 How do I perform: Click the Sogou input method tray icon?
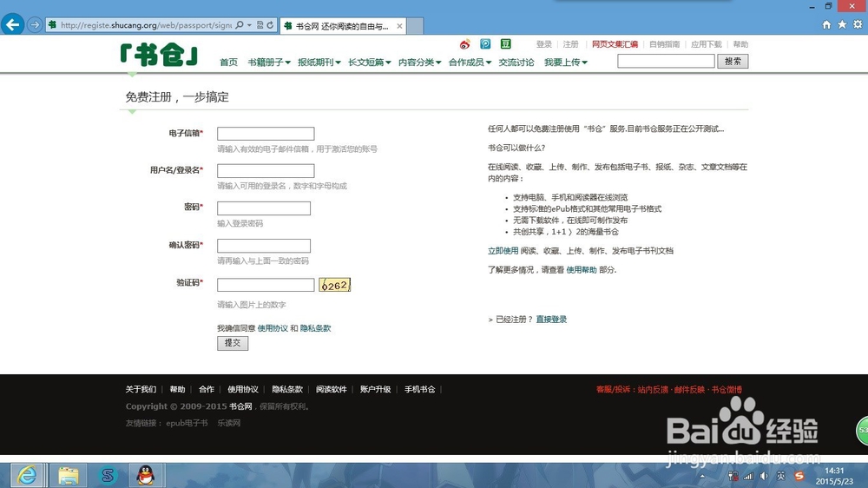(x=799, y=476)
